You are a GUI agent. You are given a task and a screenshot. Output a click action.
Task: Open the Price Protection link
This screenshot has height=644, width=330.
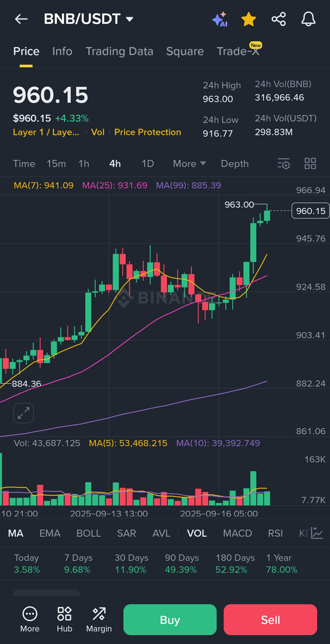point(147,132)
